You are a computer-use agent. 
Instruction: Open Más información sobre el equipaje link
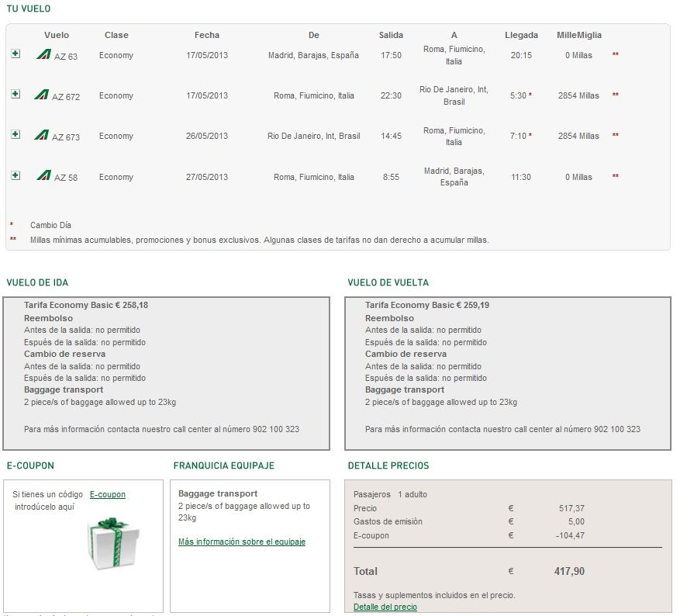click(x=242, y=542)
